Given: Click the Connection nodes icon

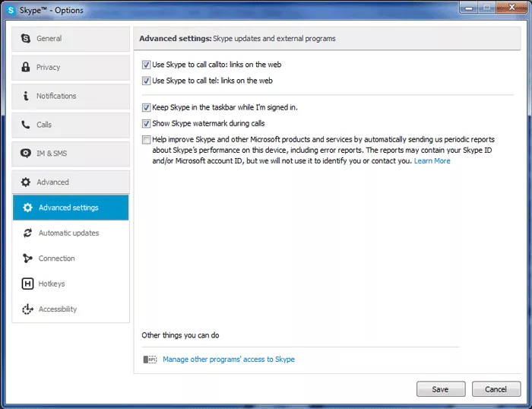Looking at the screenshot, I should point(27,258).
